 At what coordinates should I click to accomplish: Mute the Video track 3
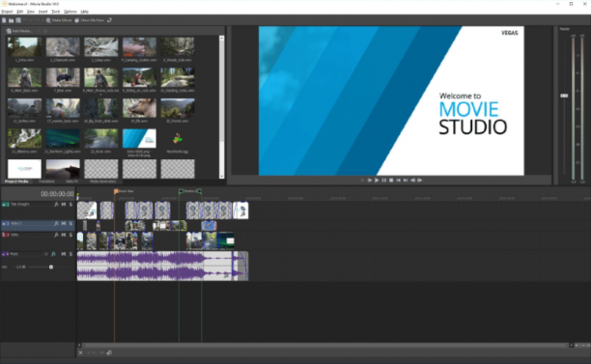[x=64, y=235]
